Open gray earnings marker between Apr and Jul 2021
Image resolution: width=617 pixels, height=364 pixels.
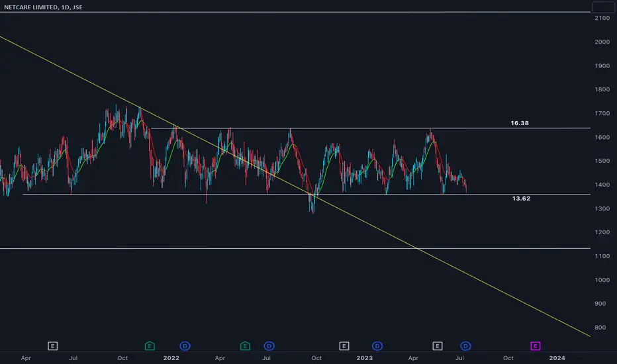pyautogui.click(x=53, y=346)
